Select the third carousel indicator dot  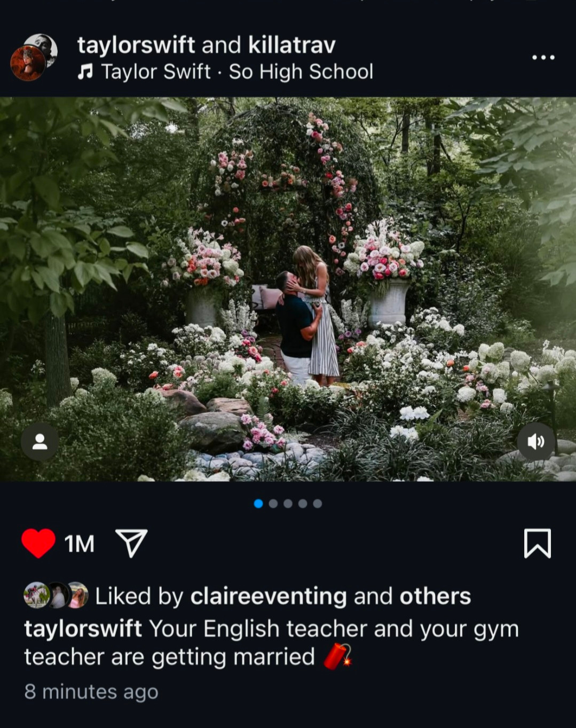[288, 503]
